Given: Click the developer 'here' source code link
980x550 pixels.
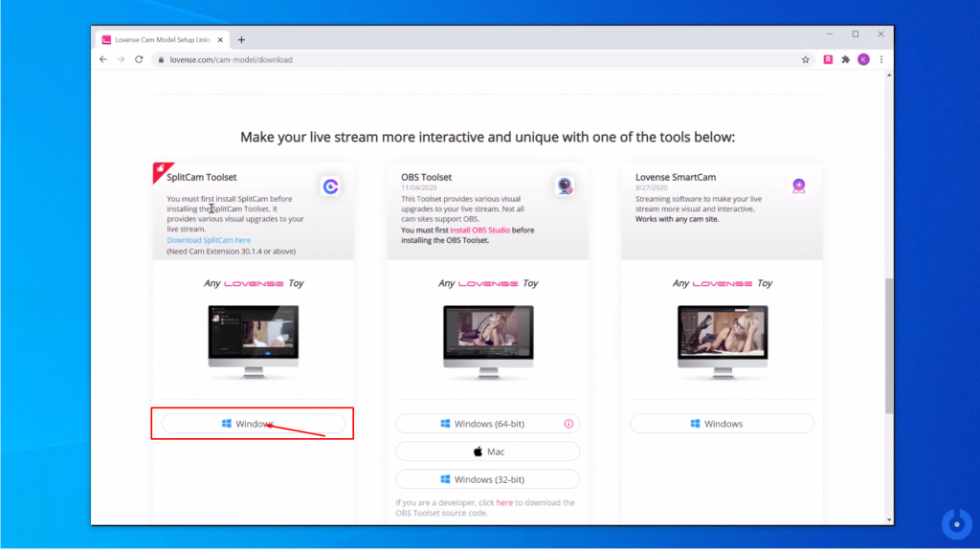Looking at the screenshot, I should [504, 502].
